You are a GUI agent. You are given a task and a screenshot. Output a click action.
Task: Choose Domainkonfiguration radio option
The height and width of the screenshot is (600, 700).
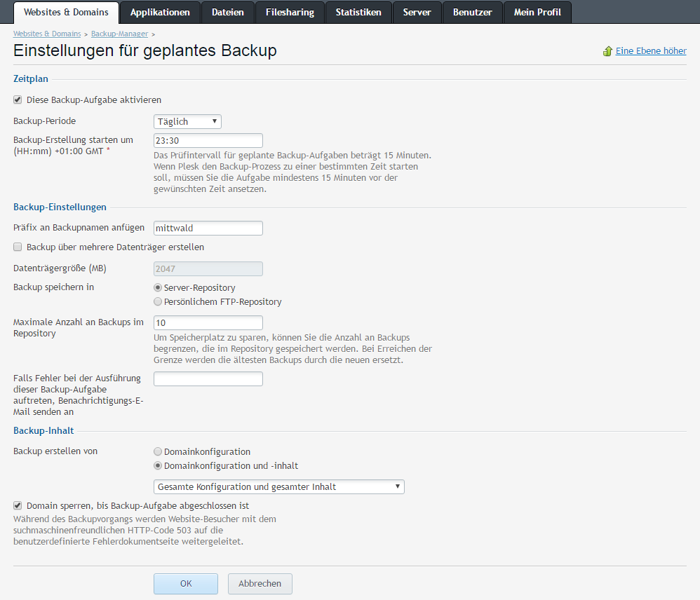pyautogui.click(x=158, y=451)
